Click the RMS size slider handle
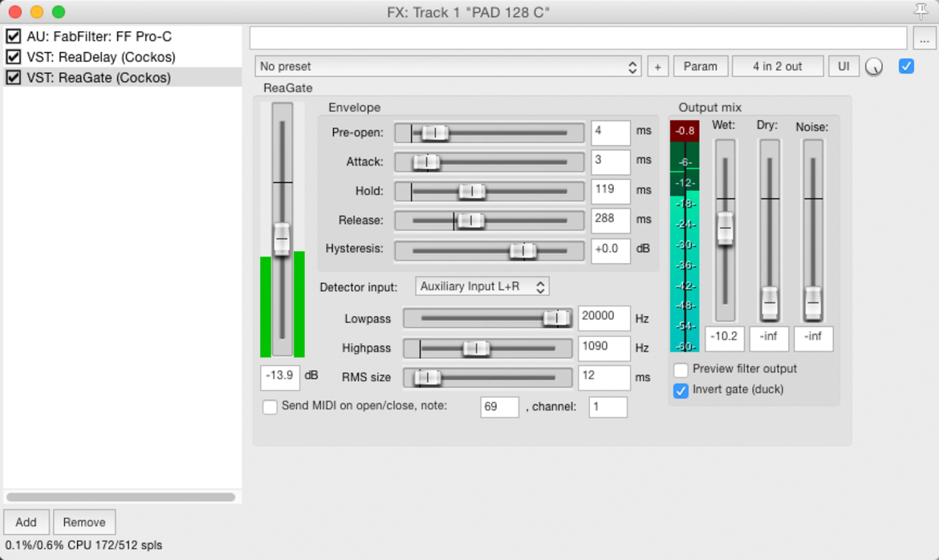Viewport: 939px width, 560px height. point(428,377)
